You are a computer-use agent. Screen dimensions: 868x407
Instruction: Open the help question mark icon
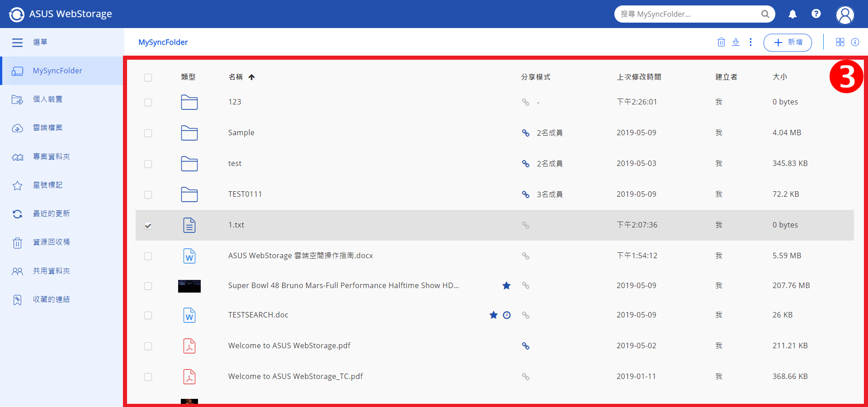(816, 14)
